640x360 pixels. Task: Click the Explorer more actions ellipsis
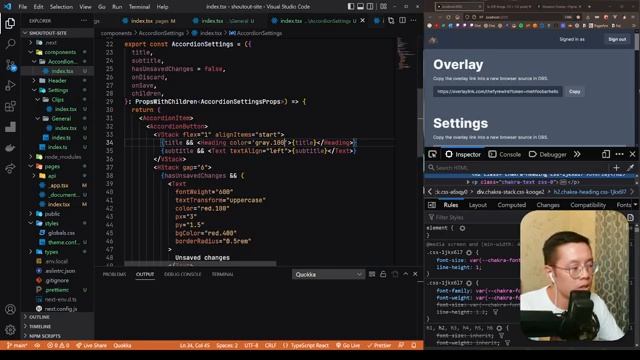[84, 20]
